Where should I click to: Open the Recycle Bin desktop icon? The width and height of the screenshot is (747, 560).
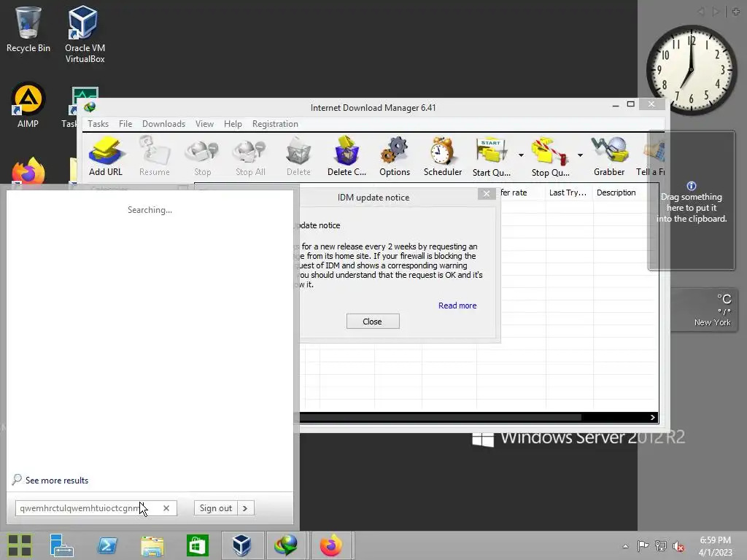pyautogui.click(x=28, y=29)
